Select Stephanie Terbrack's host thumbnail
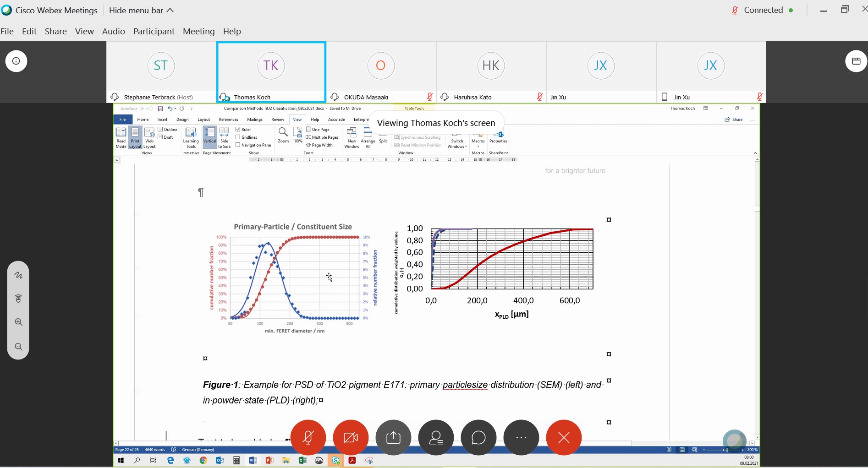This screenshot has width=868, height=468. 161,72
